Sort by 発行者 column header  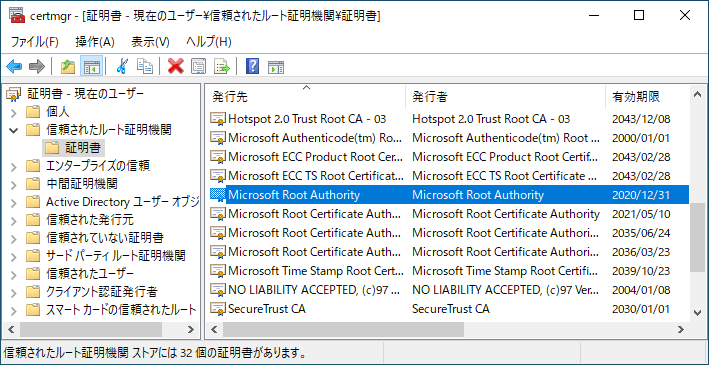click(506, 97)
